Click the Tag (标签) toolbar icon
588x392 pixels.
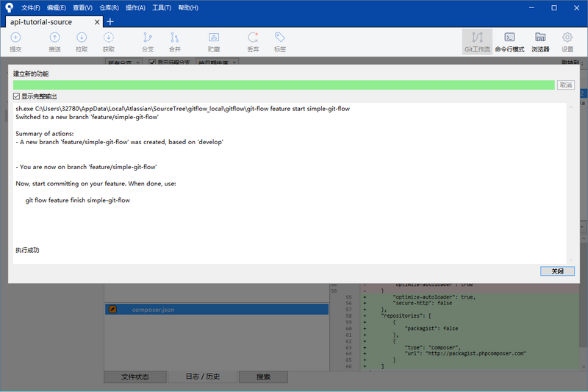tap(280, 42)
